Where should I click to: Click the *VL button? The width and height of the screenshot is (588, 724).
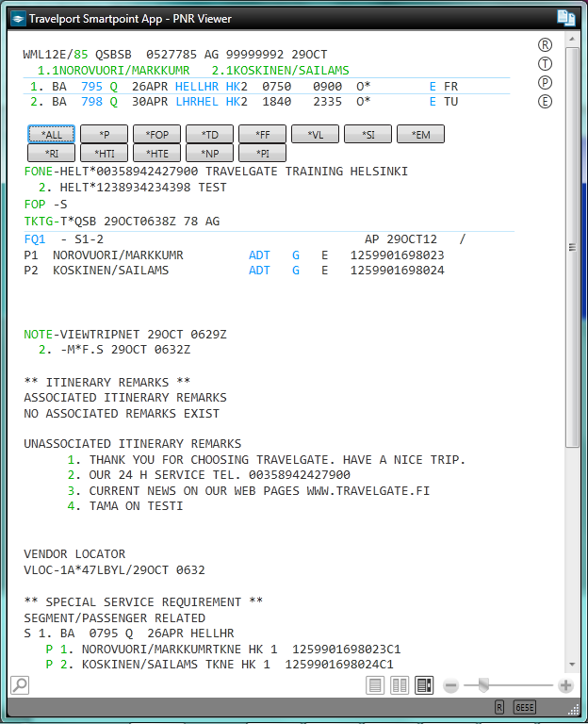pos(316,135)
